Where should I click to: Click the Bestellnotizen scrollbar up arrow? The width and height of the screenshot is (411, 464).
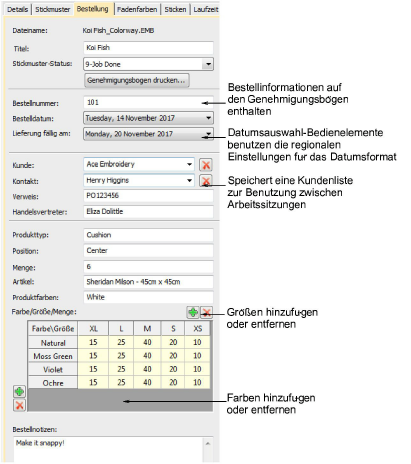(208, 444)
